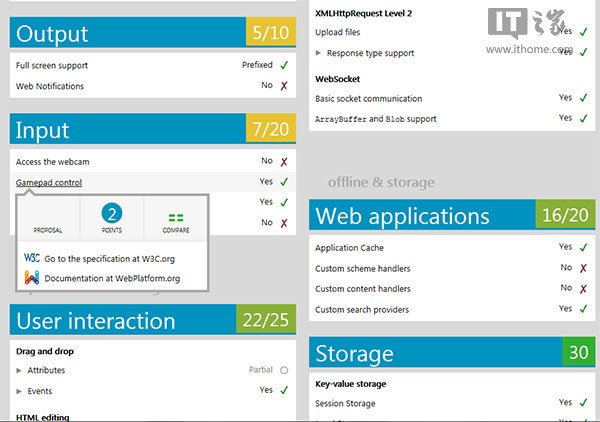This screenshot has width=600, height=422.
Task: Click the green checkmark beside Gamepad control
Action: 284,182
